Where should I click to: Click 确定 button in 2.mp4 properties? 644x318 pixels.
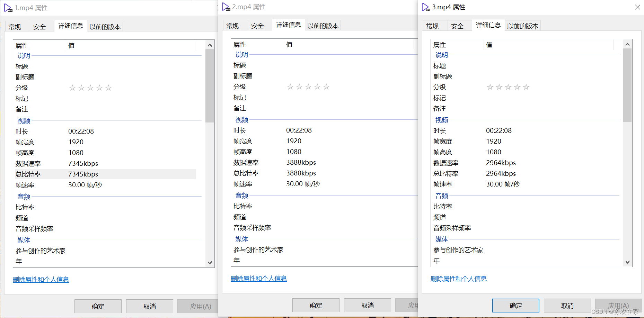[316, 305]
